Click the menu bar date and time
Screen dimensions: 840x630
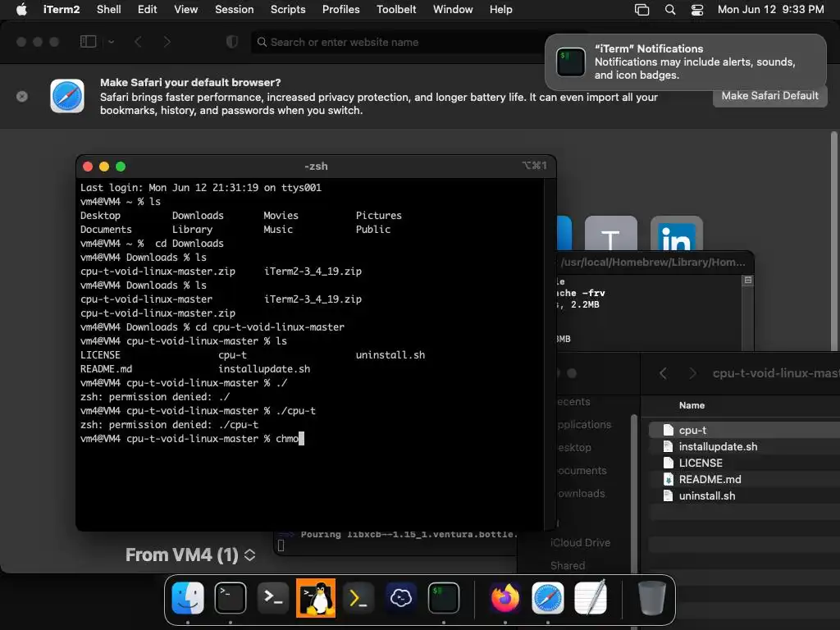(x=770, y=9)
